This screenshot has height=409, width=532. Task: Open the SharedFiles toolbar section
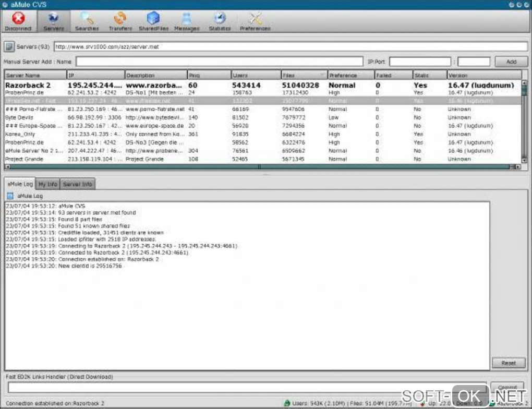coord(153,21)
